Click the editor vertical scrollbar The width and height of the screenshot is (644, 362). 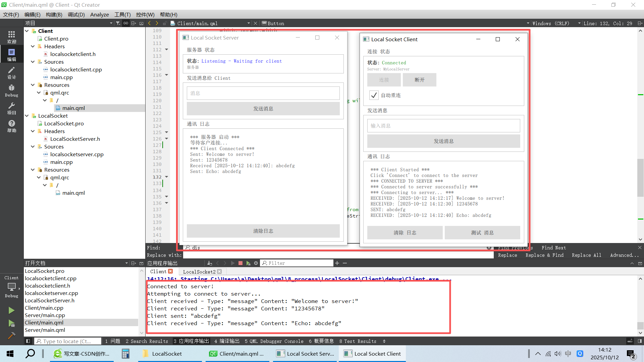pos(640,178)
